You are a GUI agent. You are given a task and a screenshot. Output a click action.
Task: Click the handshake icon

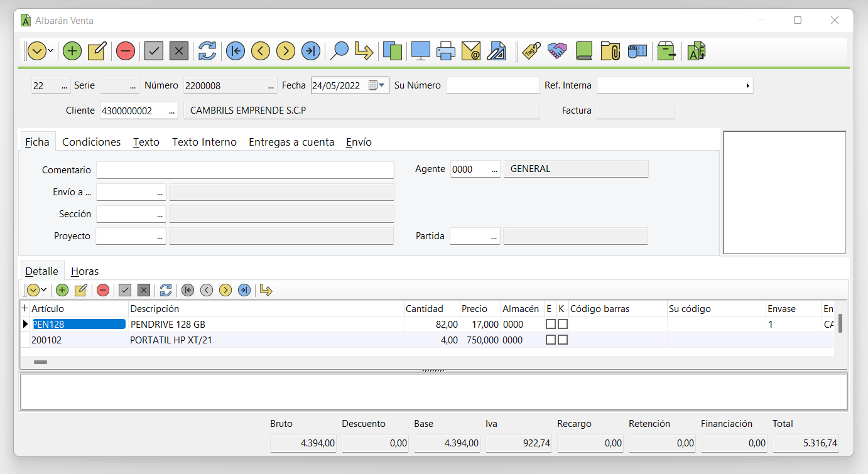pyautogui.click(x=556, y=51)
